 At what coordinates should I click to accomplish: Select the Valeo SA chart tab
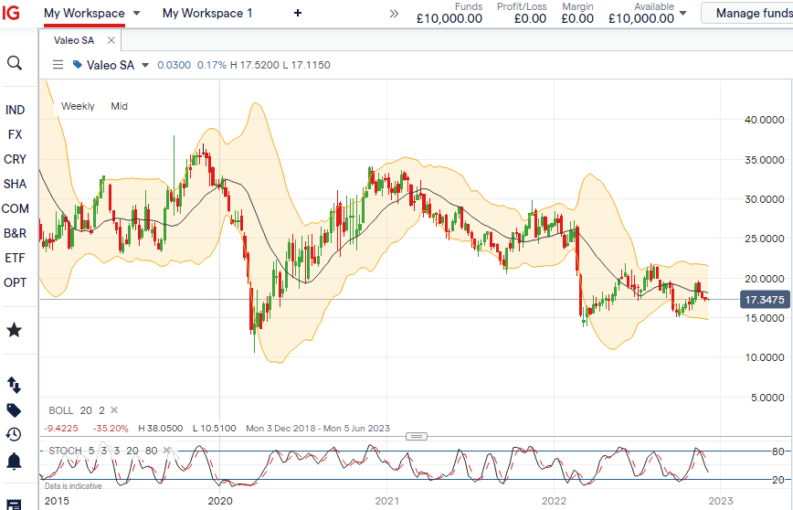coord(74,40)
